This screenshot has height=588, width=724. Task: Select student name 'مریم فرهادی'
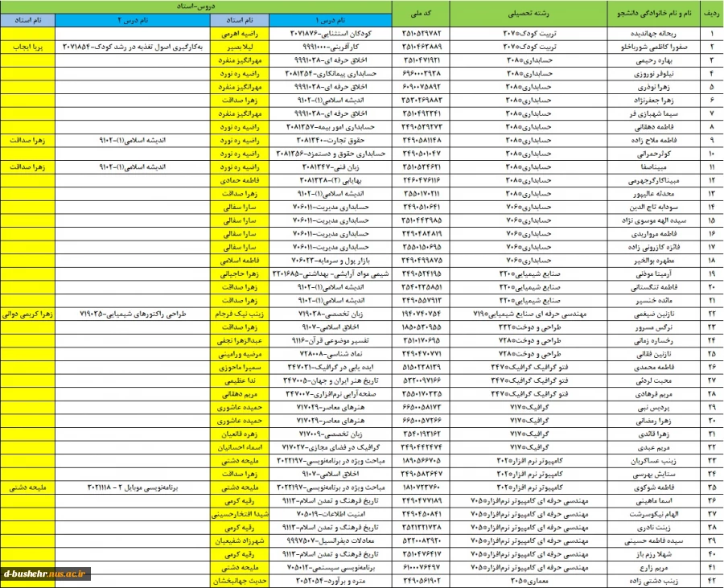point(654,394)
